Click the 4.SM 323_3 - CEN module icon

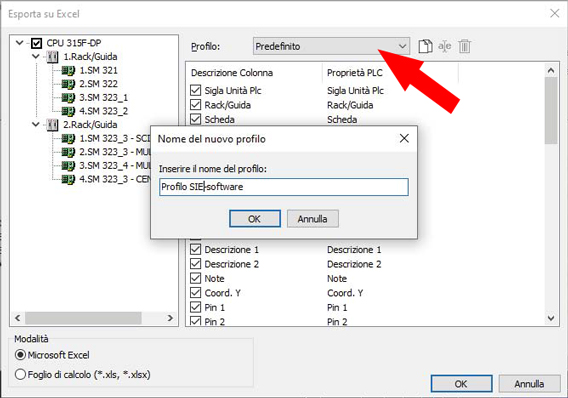click(68, 179)
